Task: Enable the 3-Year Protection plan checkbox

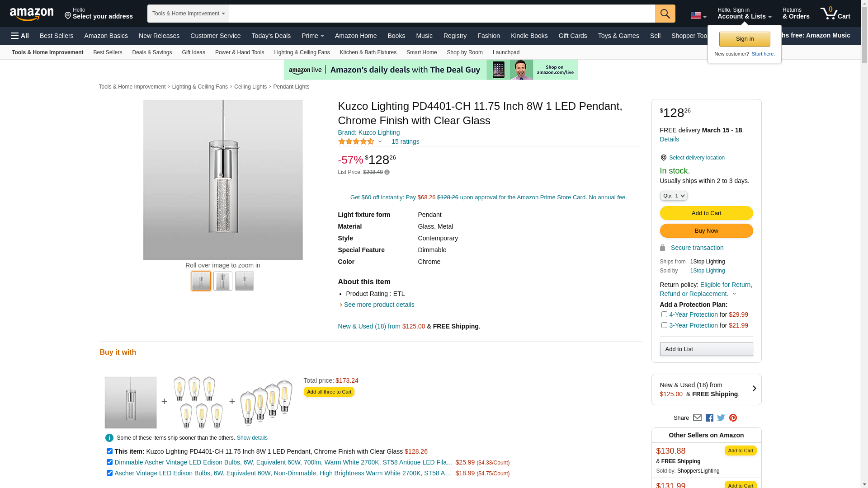Action: (664, 325)
